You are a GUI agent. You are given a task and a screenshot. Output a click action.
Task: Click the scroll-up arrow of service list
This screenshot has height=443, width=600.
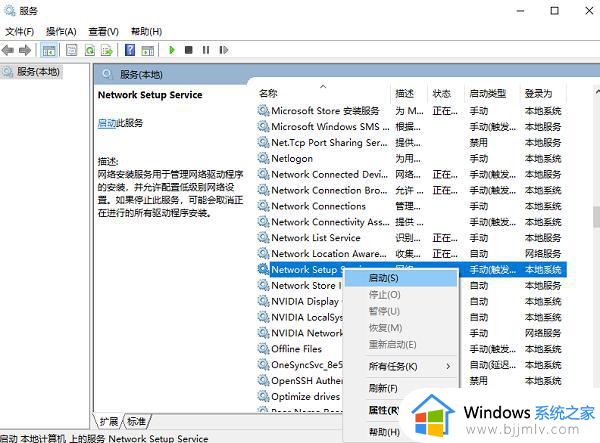(x=597, y=92)
